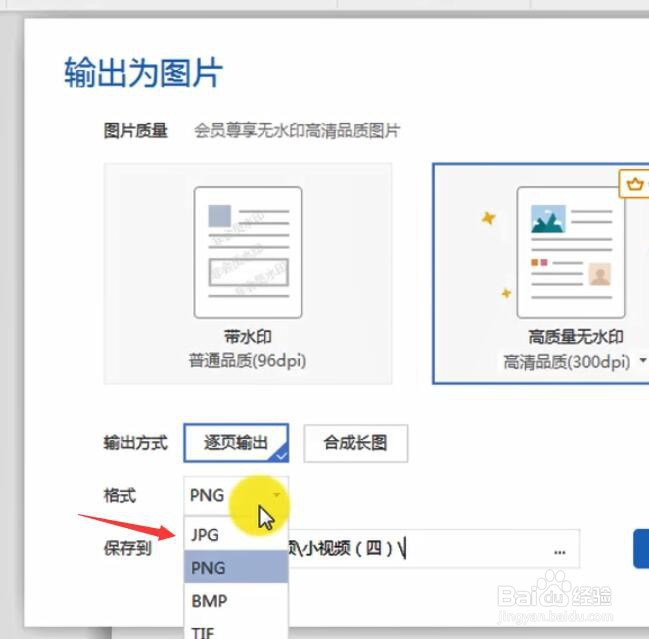Open the 格式 format combo box
Screen dimensions: 649x639
236,495
